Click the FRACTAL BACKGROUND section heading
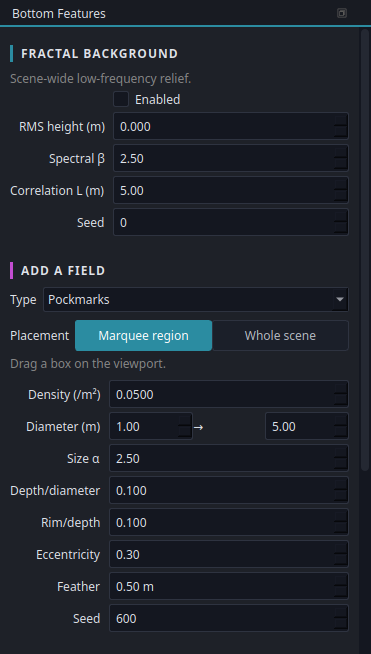This screenshot has width=371, height=654. (99, 54)
